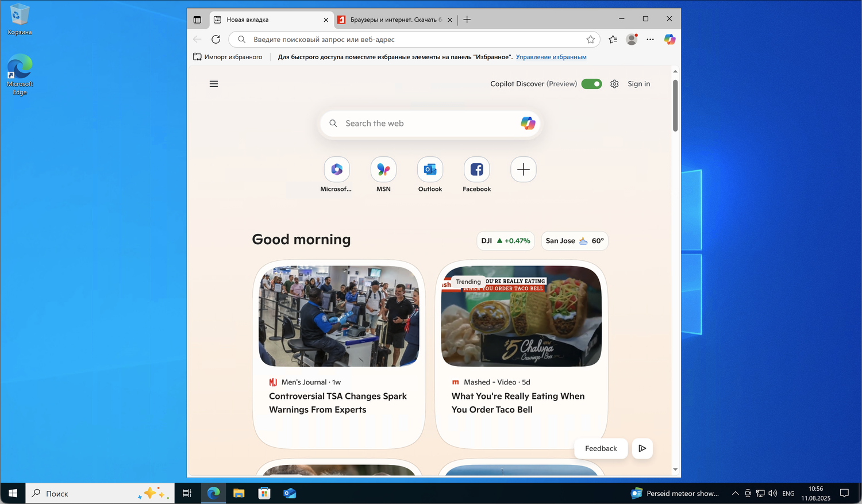Open the San Jose weather chip

[x=575, y=241]
